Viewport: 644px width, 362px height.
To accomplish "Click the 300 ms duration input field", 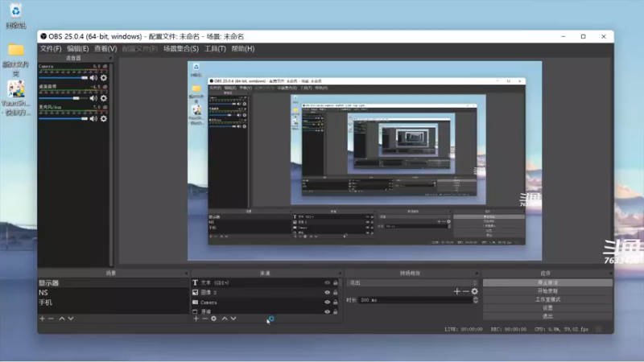I will pyautogui.click(x=415, y=300).
